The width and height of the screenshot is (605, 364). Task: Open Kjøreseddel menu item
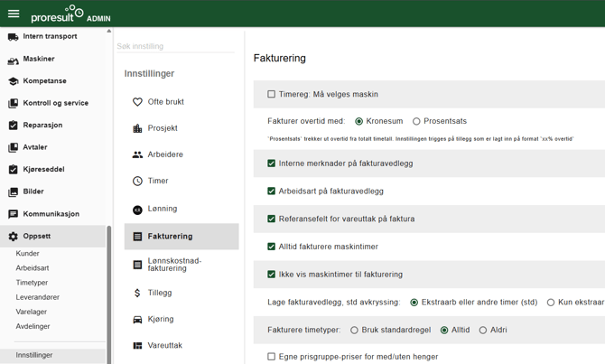52,169
